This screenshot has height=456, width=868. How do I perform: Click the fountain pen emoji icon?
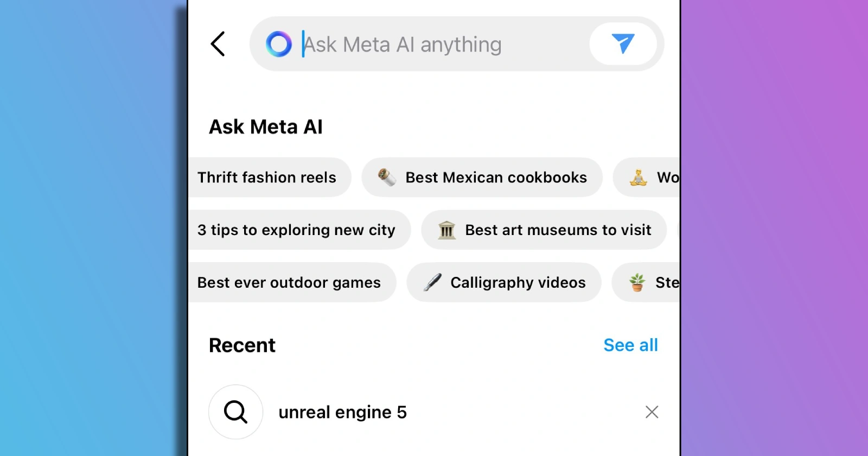click(432, 282)
